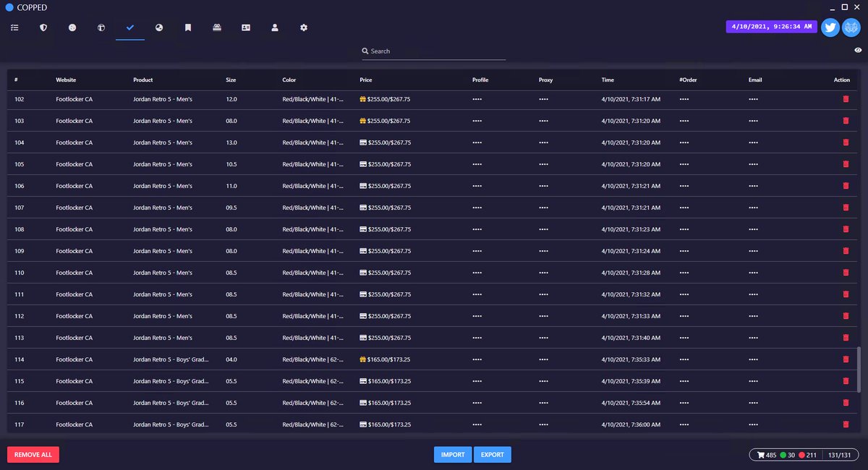Screen dimensions: 868x470
Task: Click the cart count 485 in status bar
Action: click(767, 456)
